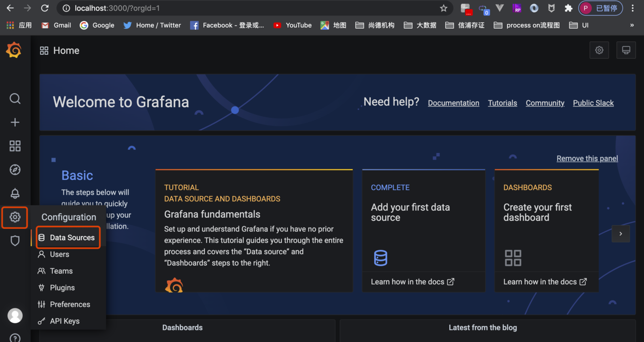644x342 pixels.
Task: Open the Server Admin shield icon
Action: pos(15,241)
